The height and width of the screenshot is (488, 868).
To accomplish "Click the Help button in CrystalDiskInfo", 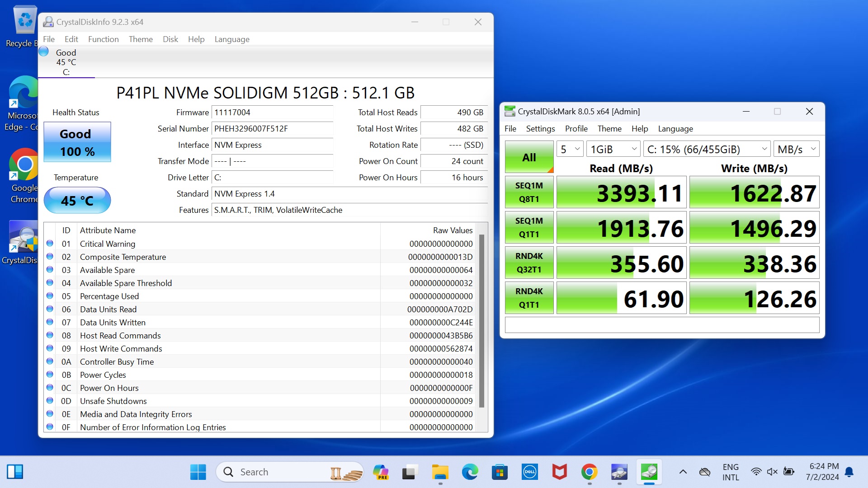I will point(196,39).
